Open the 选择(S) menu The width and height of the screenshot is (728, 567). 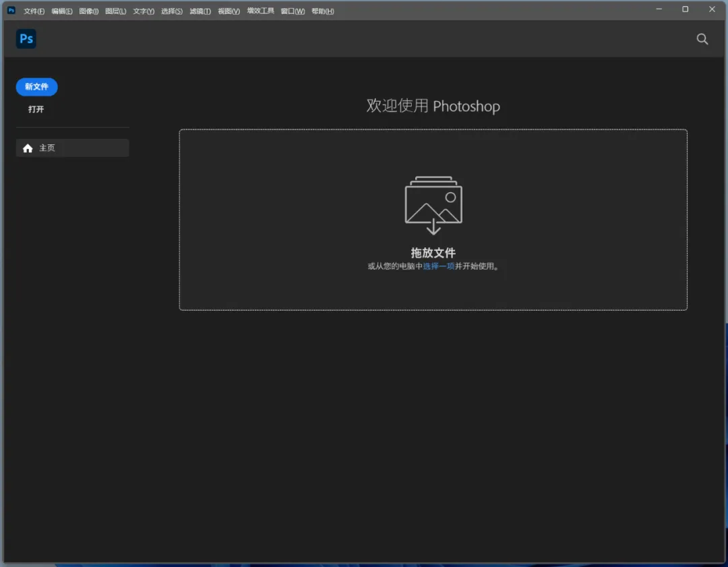coord(171,11)
